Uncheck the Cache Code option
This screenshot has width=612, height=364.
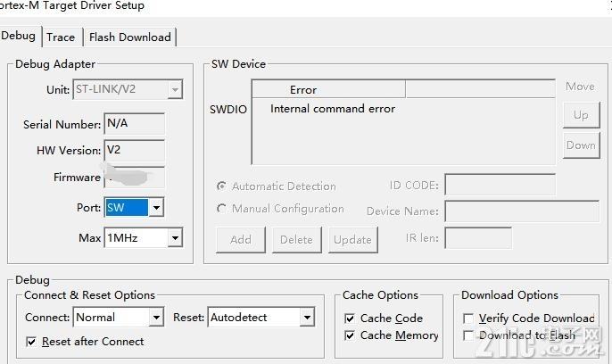tap(350, 318)
